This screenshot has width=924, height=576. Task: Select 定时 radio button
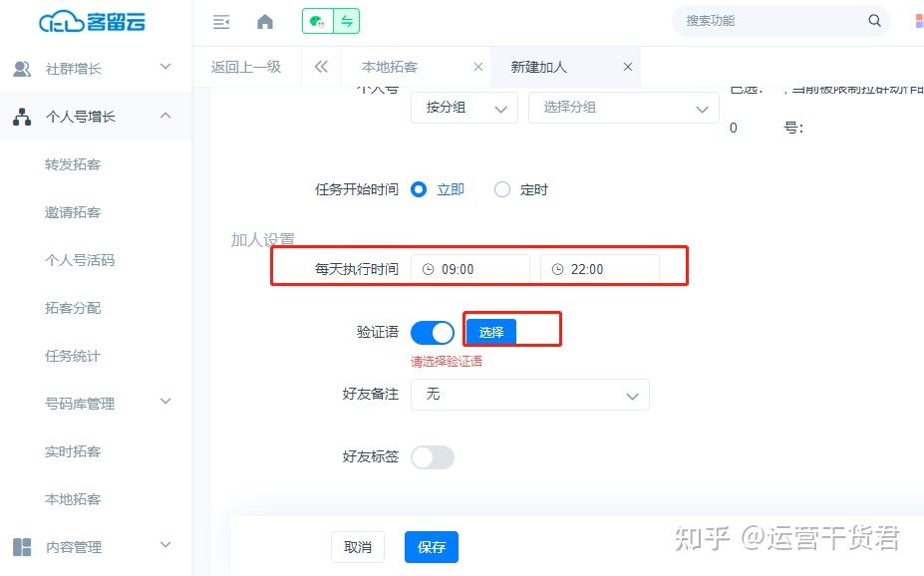(502, 189)
